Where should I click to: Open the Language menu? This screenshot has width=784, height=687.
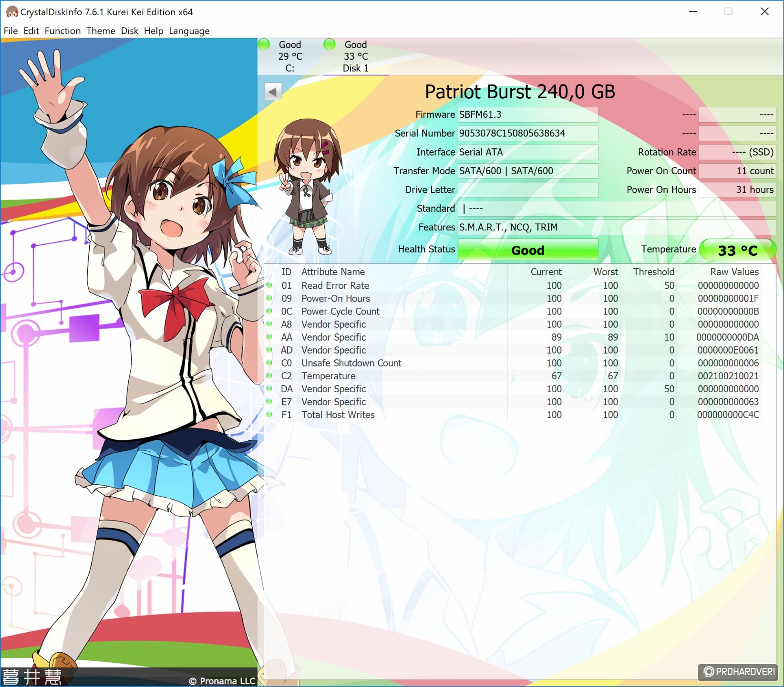189,31
